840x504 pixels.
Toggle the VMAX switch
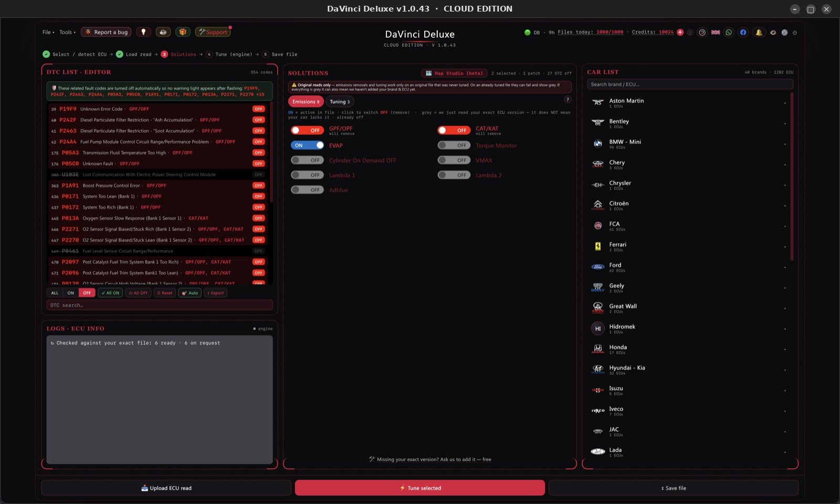click(454, 160)
